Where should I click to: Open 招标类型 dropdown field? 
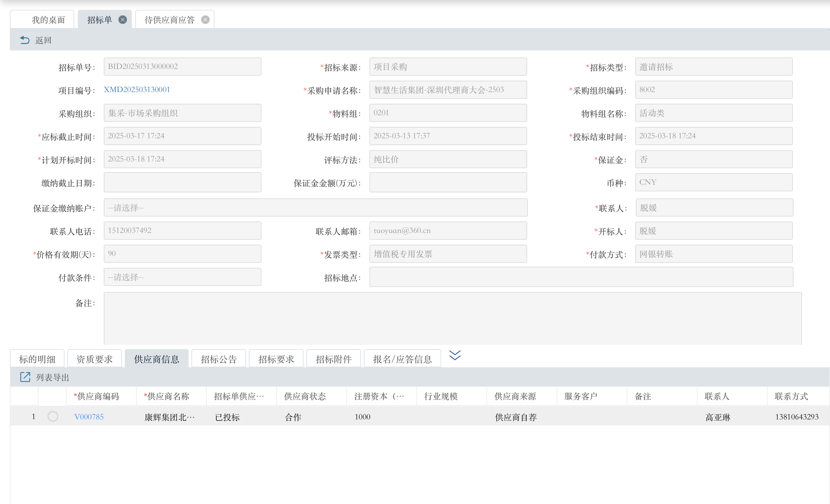(x=714, y=67)
